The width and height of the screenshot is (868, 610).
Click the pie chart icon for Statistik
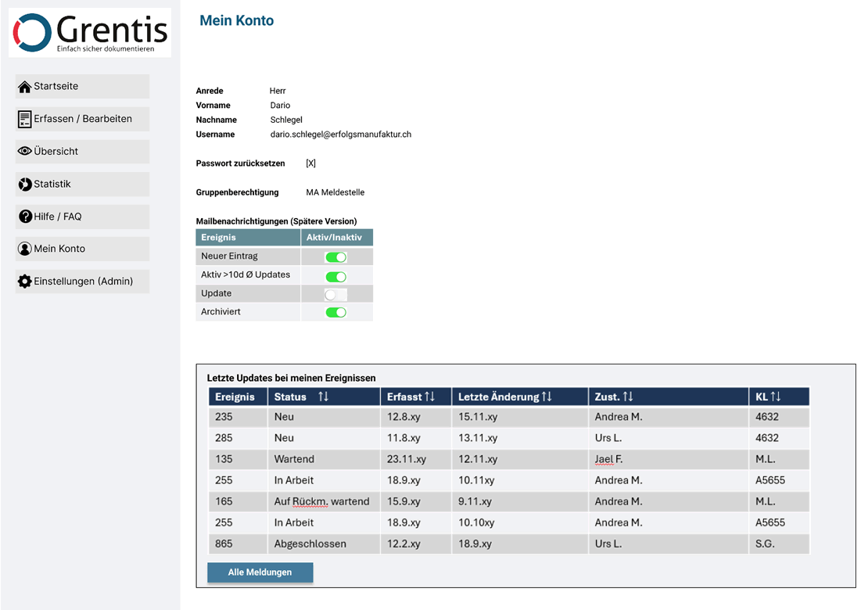(x=25, y=185)
